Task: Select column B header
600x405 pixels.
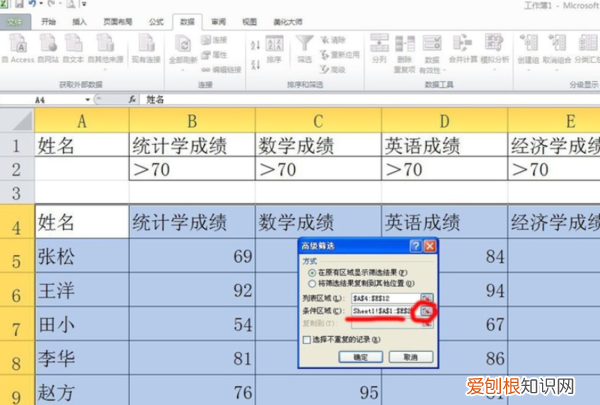Action: point(192,121)
